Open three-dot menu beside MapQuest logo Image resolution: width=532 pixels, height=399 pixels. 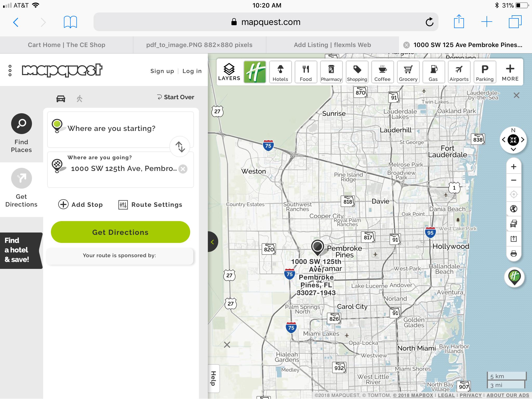[x=10, y=70]
